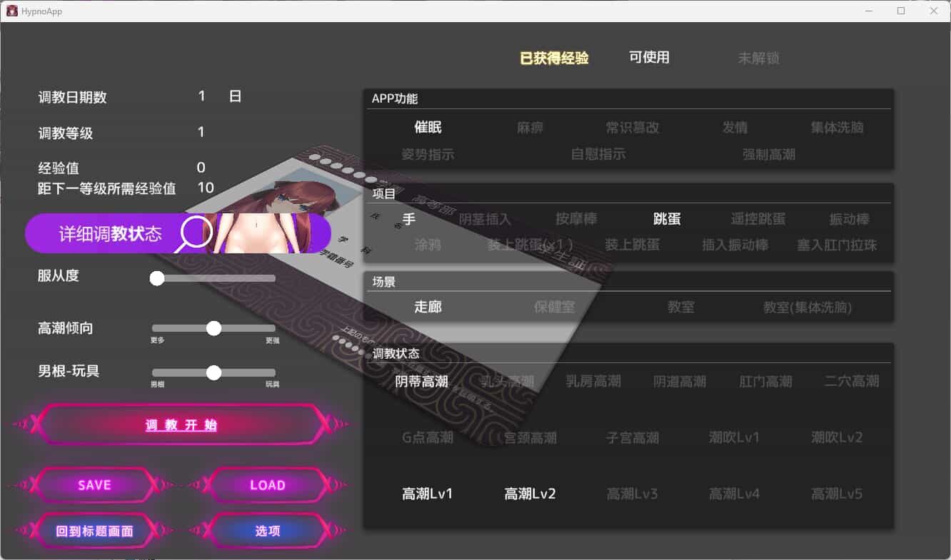Click the HypnoApp icon in the title bar
Image resolution: width=951 pixels, height=560 pixels.
click(x=12, y=11)
